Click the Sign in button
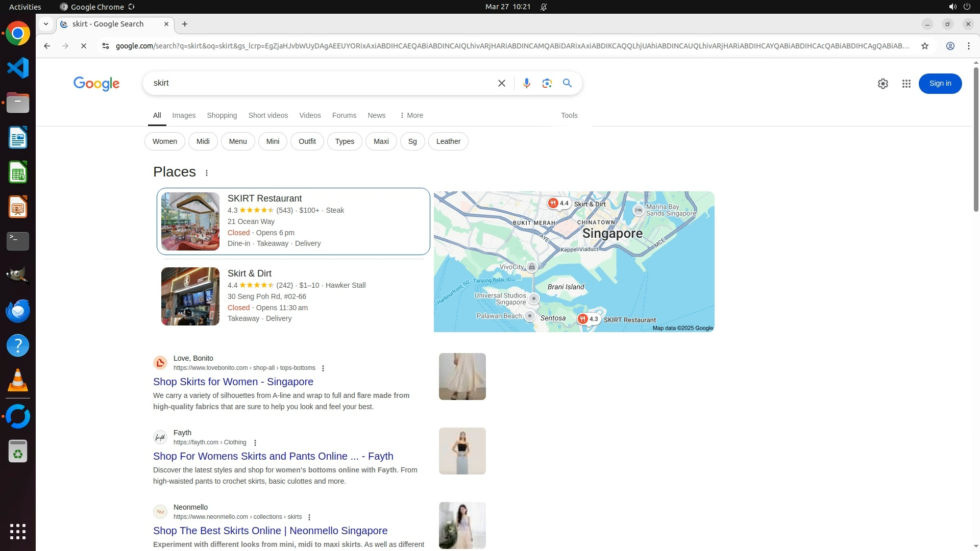The width and height of the screenshot is (980, 551). 940,84
